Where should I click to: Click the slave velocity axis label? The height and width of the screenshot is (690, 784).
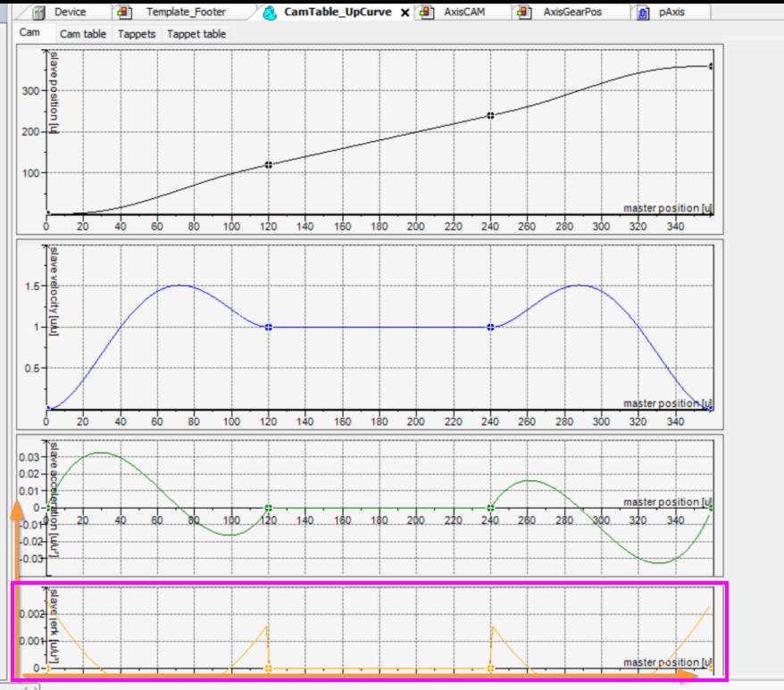coord(54,292)
